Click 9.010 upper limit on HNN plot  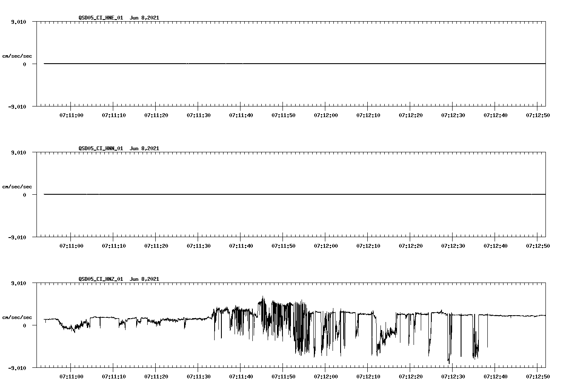click(x=18, y=153)
